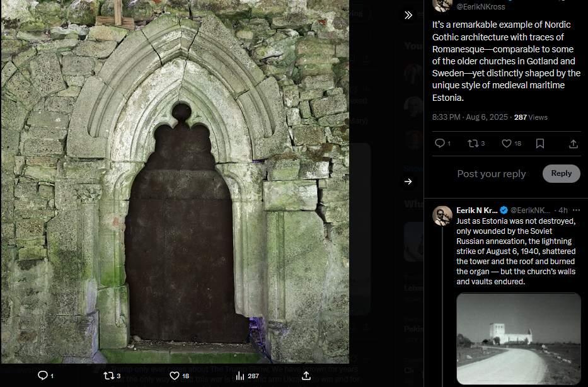Click reply text about lightning strike of 1940
Image resolution: width=588 pixels, height=387 pixels.
pyautogui.click(x=516, y=251)
